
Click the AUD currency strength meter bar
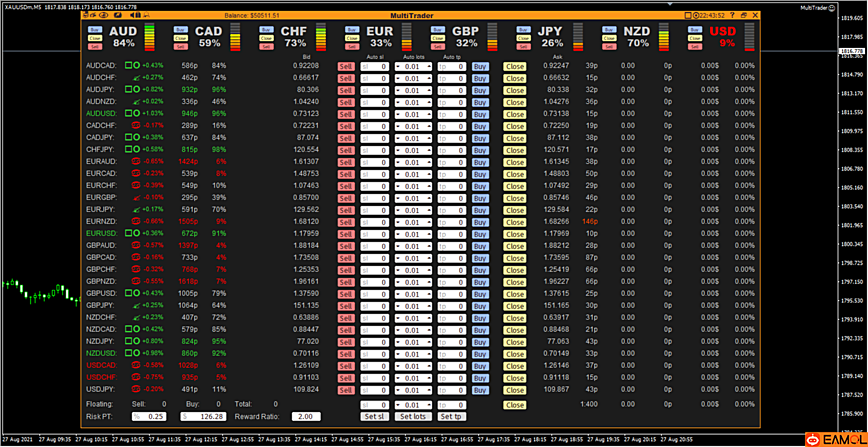(149, 38)
